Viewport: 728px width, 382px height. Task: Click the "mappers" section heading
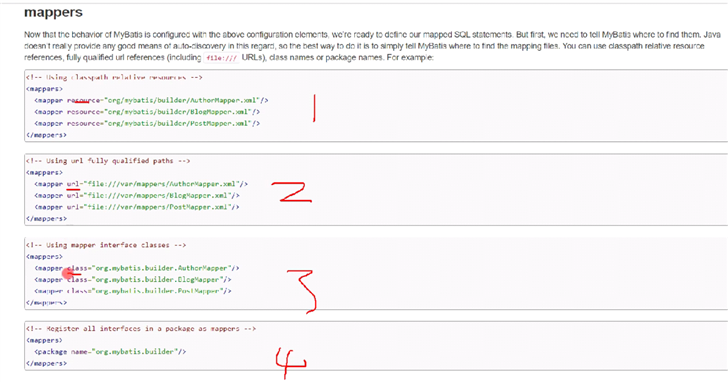[x=53, y=13]
